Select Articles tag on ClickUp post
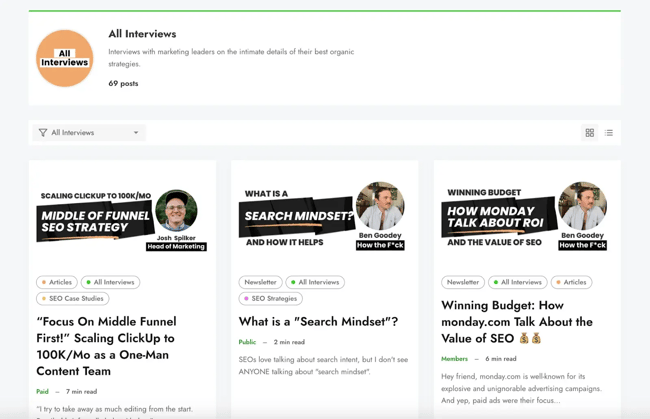This screenshot has width=650, height=419. coord(57,282)
